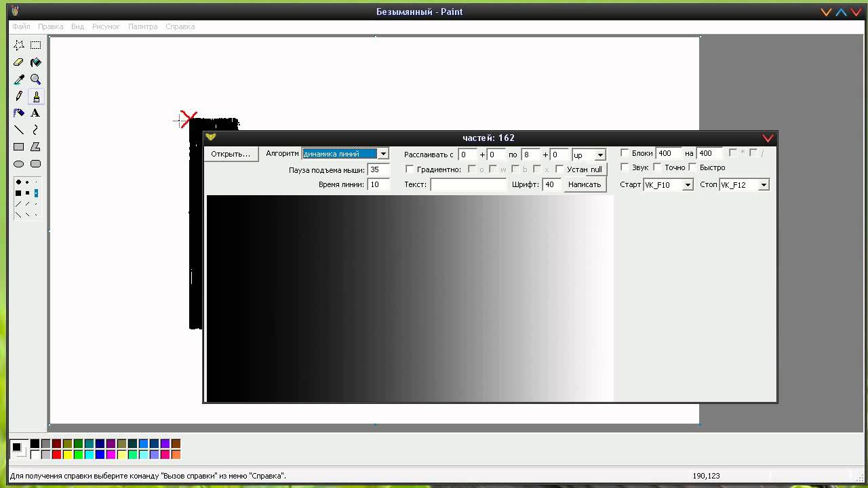Check the Быстро option
This screenshot has width=868, height=488.
pyautogui.click(x=692, y=167)
